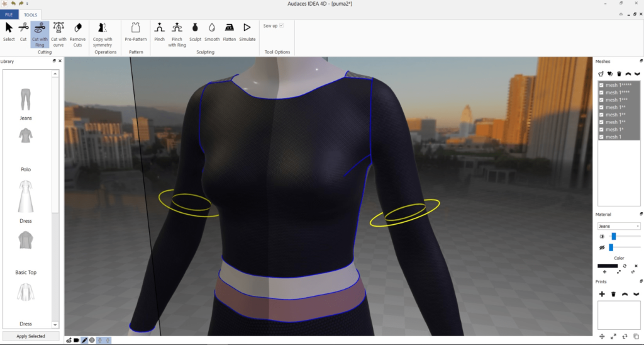
Task: Click the print copy icon
Action: point(636,336)
